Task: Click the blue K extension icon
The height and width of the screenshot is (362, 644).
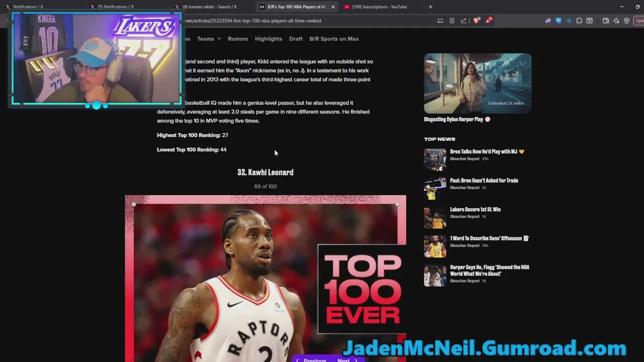Action: (x=558, y=21)
